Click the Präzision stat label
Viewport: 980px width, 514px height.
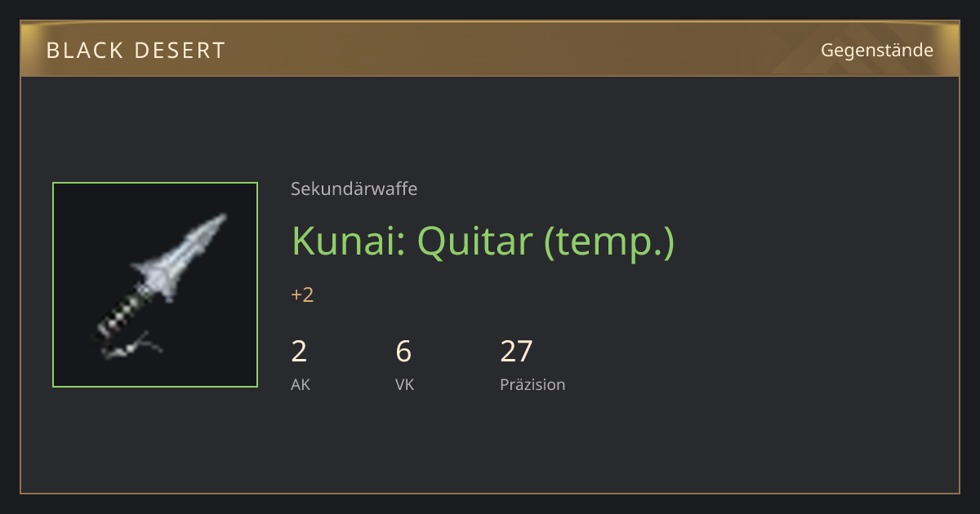pos(532,384)
